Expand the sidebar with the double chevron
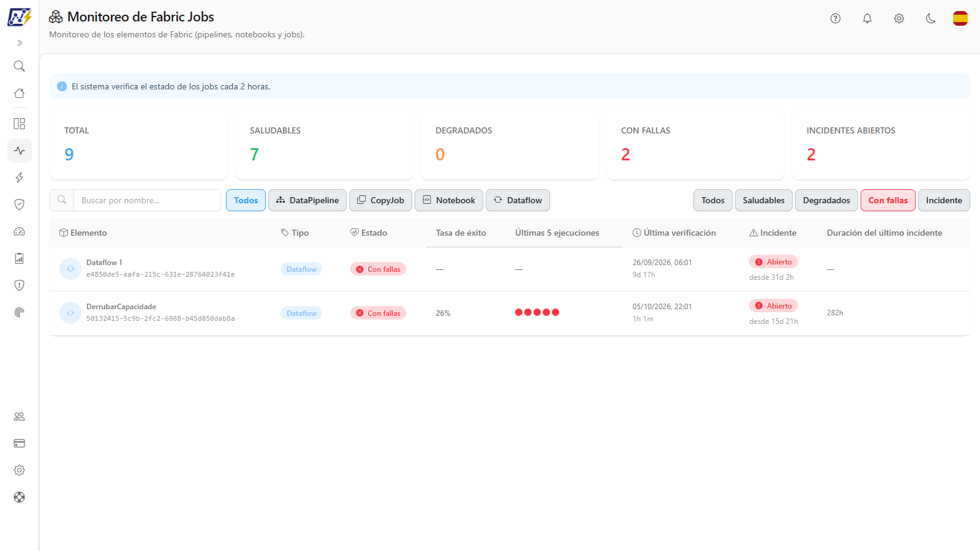 point(20,43)
